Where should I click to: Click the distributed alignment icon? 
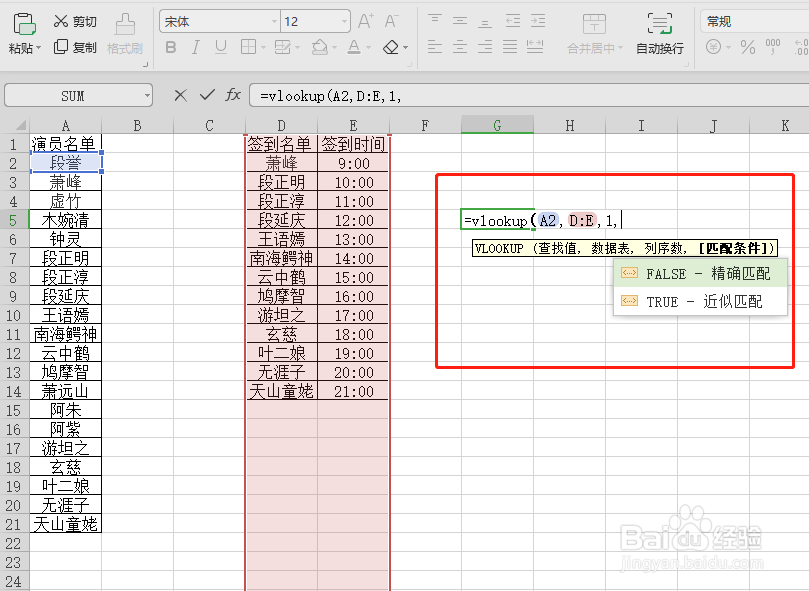pos(535,47)
